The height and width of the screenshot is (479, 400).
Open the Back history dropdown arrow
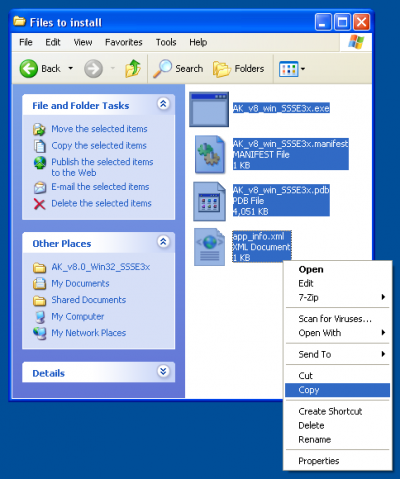[x=71, y=68]
